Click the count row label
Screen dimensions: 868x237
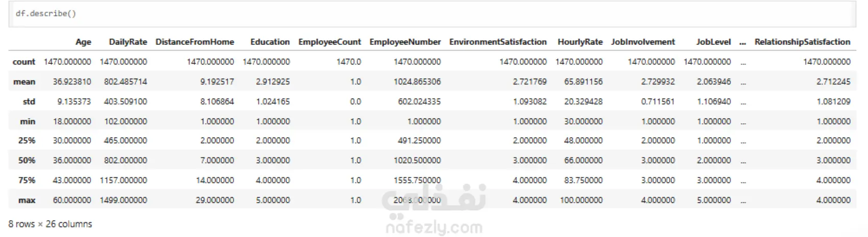coord(24,62)
